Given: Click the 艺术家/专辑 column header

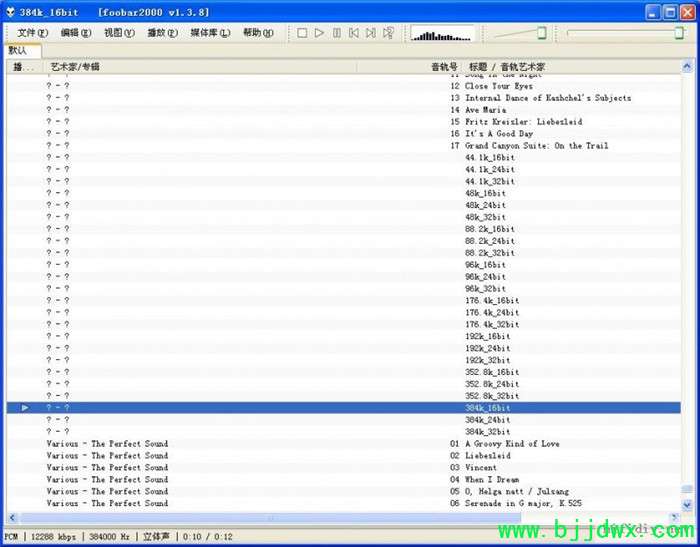Looking at the screenshot, I should tap(200, 67).
